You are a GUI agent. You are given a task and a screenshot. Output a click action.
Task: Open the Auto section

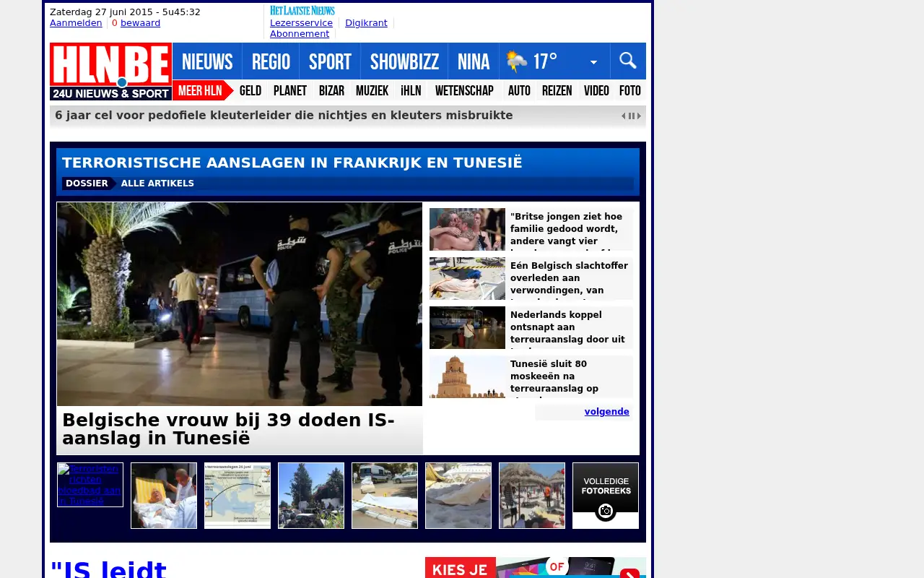pyautogui.click(x=519, y=90)
